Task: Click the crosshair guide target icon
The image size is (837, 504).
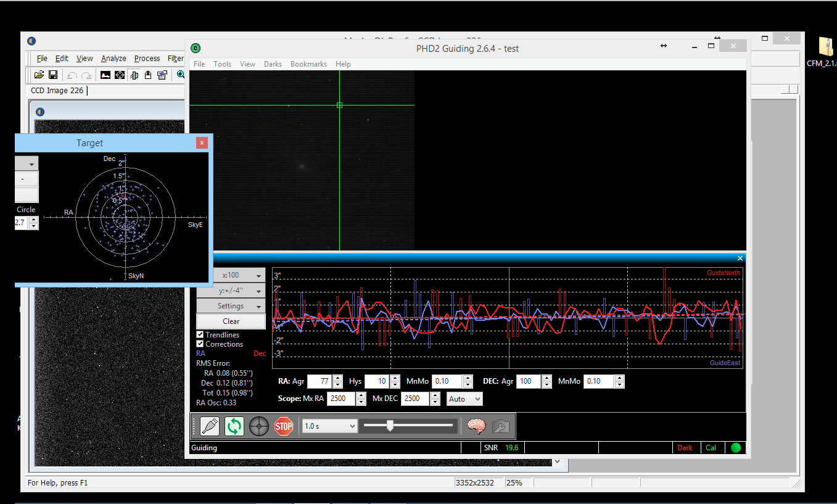Action: point(258,426)
